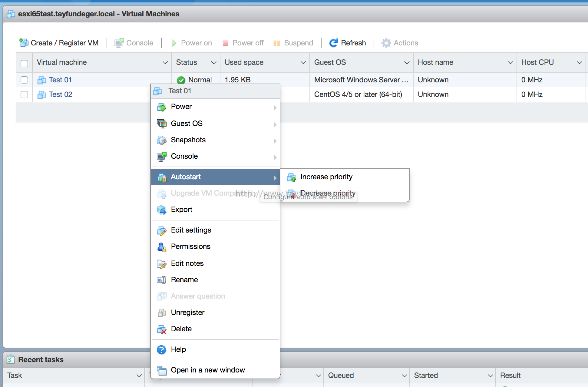Select Delete in the context menu
588x387 pixels.
coord(215,329)
